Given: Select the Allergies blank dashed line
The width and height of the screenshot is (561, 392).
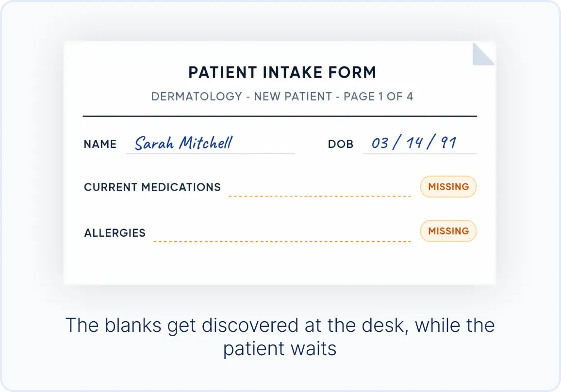Looking at the screenshot, I should click(282, 242).
